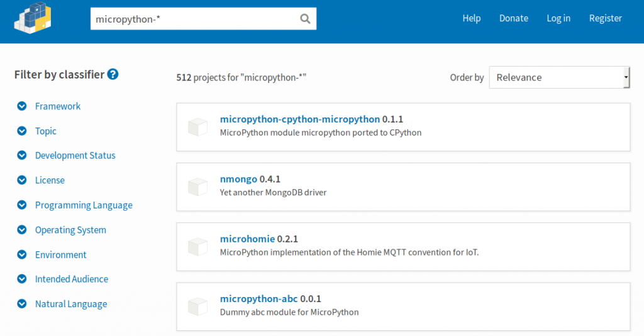Image resolution: width=644 pixels, height=336 pixels.
Task: Expand the Development Status chevron
Action: coord(22,156)
